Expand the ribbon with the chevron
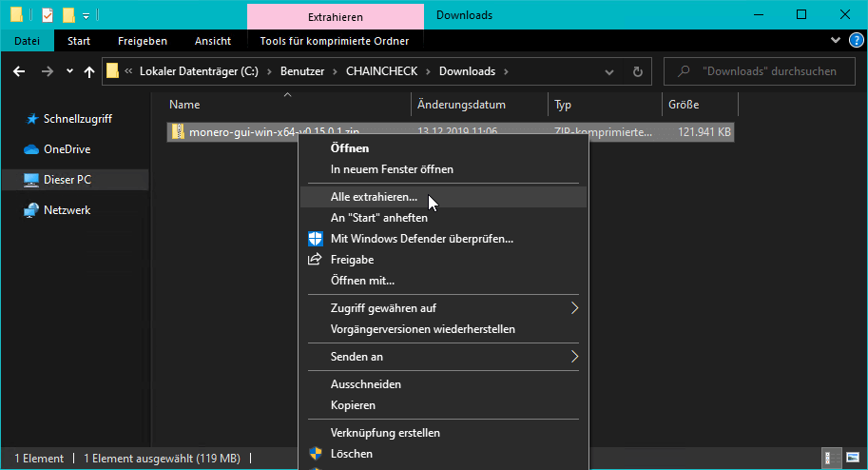 [x=836, y=40]
